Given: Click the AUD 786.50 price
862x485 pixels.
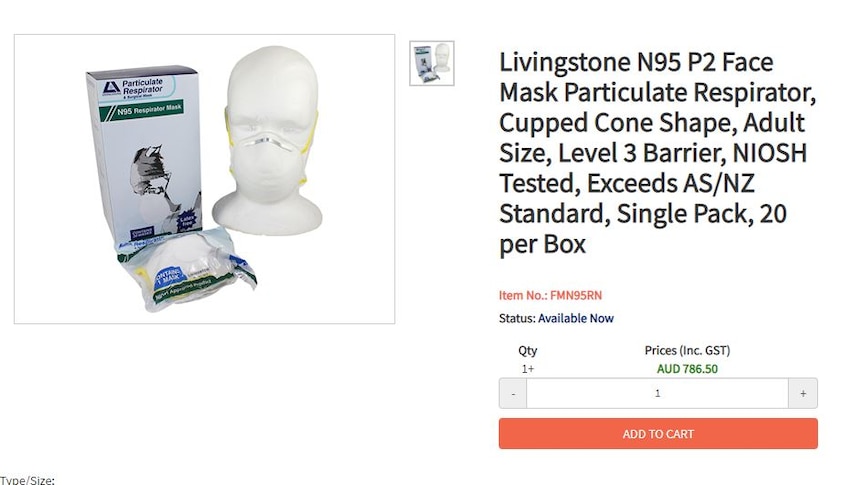Looking at the screenshot, I should click(x=687, y=369).
